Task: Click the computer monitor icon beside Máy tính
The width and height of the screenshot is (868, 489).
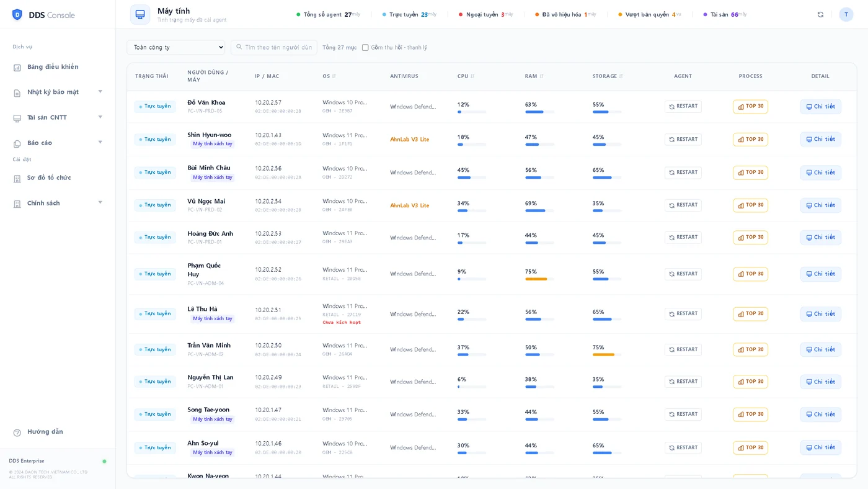Action: pyautogui.click(x=140, y=14)
